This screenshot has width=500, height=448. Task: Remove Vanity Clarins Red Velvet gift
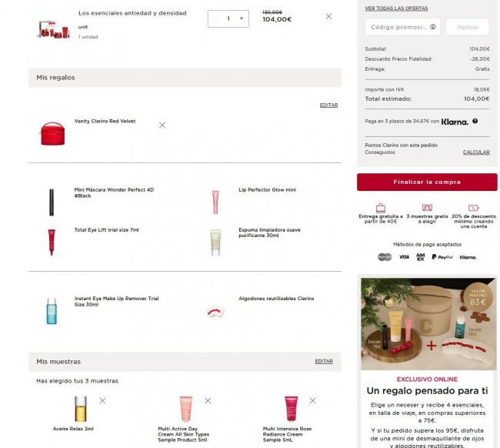point(162,125)
